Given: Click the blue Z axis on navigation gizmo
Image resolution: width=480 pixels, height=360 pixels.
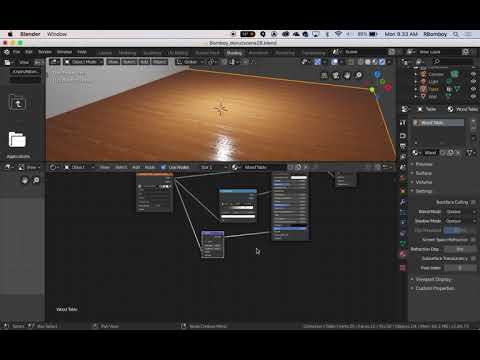Looking at the screenshot, I should coord(377,74).
